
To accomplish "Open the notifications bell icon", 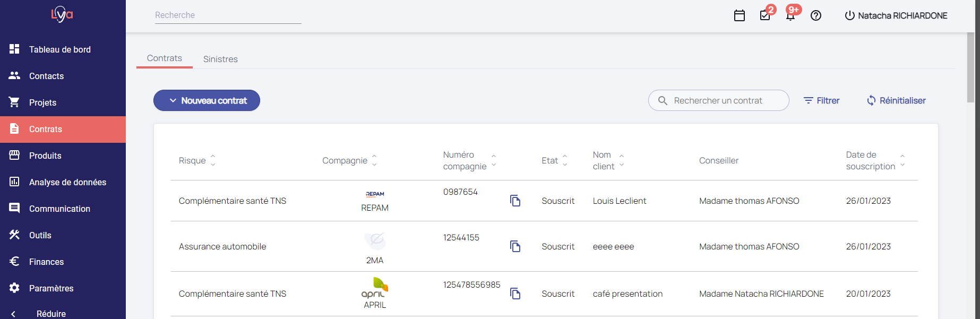I will (790, 15).
